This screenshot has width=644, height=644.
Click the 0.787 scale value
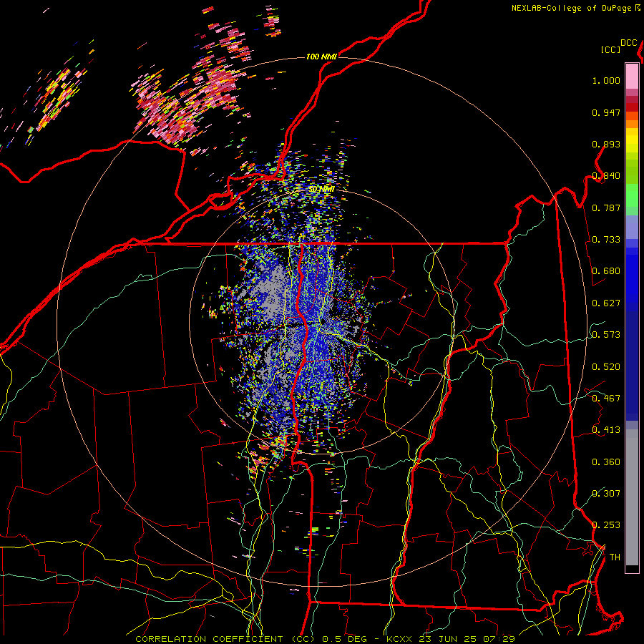coord(606,208)
